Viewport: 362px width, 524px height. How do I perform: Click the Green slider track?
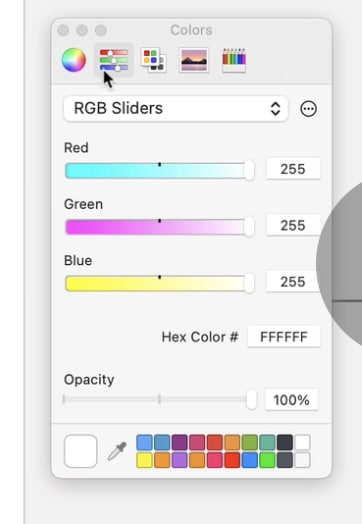pos(159,227)
